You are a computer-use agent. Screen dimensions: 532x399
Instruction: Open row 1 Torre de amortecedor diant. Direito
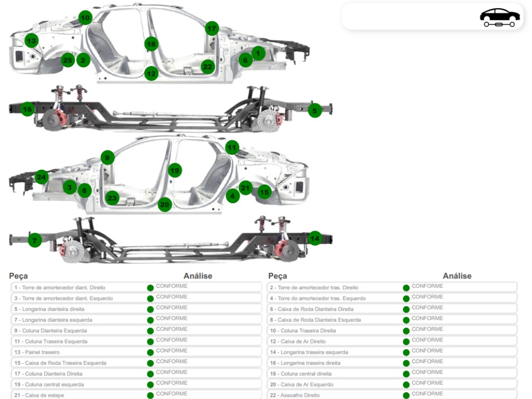137,287
